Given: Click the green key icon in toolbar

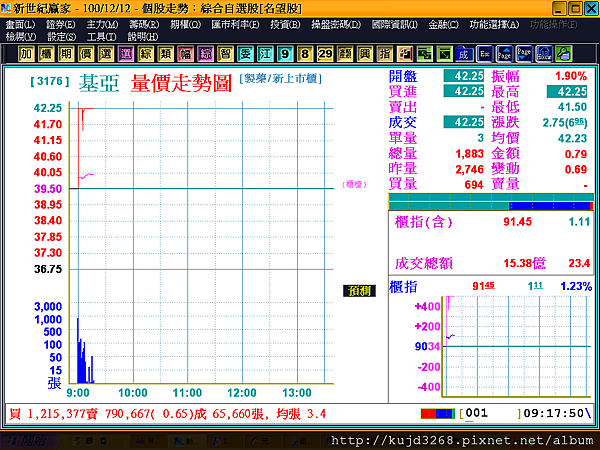Looking at the screenshot, I should pyautogui.click(x=564, y=54).
